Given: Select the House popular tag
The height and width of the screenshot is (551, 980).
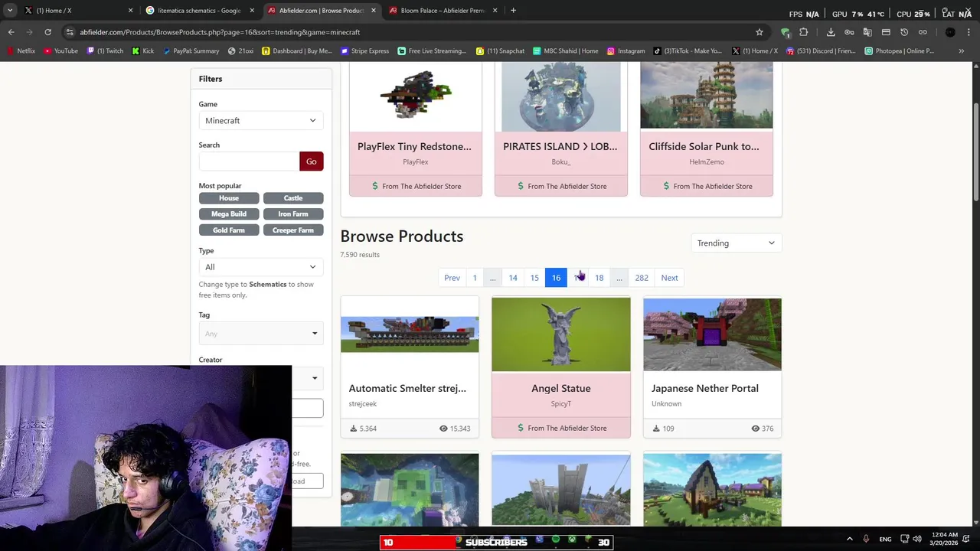Looking at the screenshot, I should [228, 197].
